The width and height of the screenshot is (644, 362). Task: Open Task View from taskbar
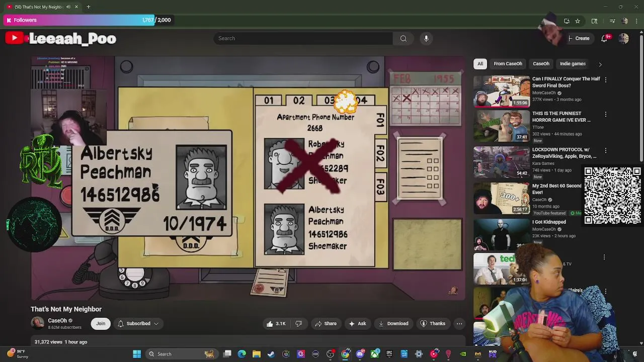[227, 354]
